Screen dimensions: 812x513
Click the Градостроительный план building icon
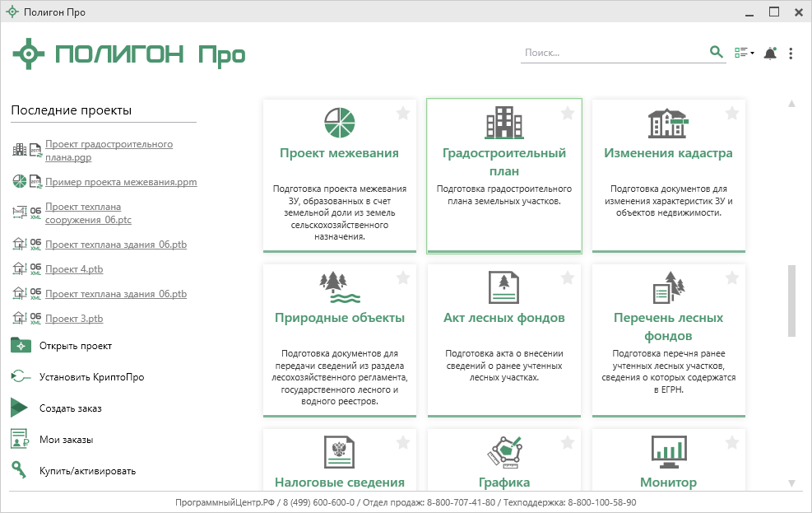coord(503,123)
